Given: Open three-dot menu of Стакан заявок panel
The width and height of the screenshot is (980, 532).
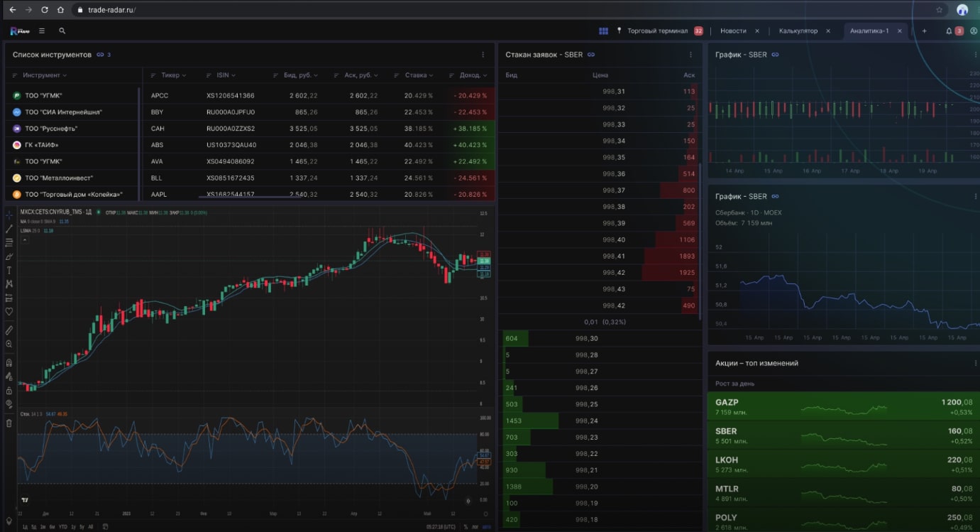Looking at the screenshot, I should pyautogui.click(x=690, y=55).
